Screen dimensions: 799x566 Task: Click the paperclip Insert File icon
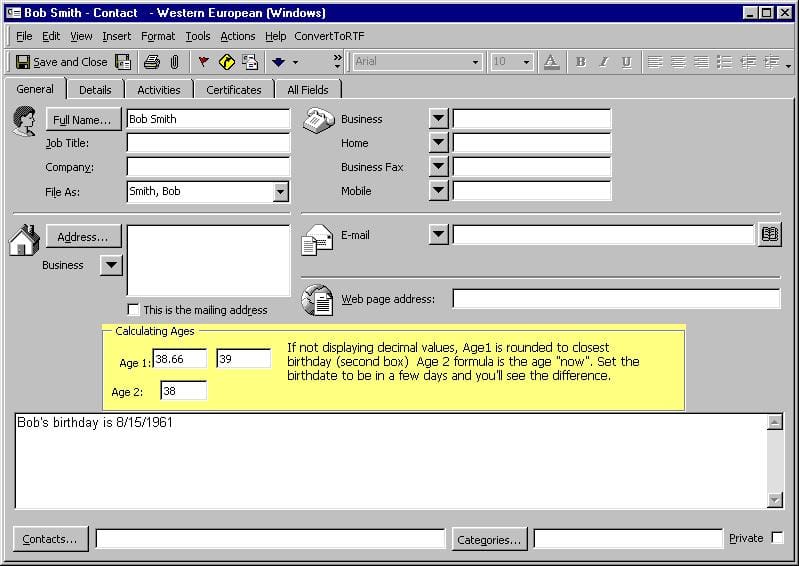click(x=174, y=62)
